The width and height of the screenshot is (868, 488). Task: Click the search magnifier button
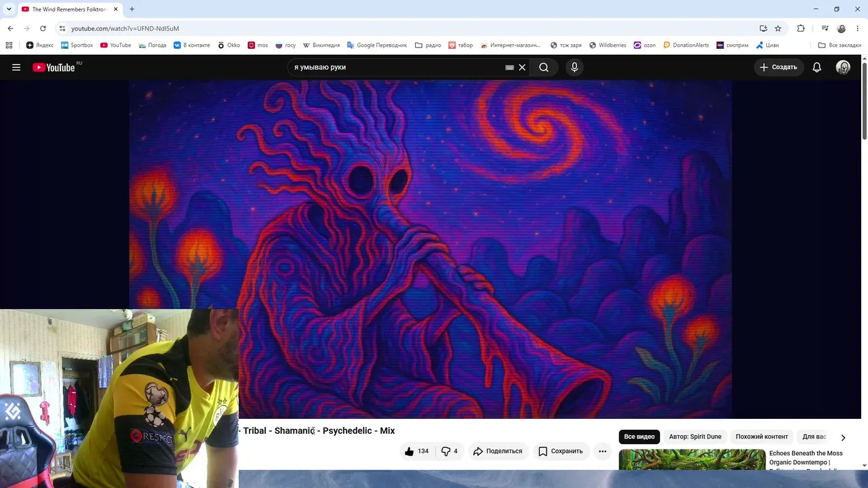coord(544,67)
